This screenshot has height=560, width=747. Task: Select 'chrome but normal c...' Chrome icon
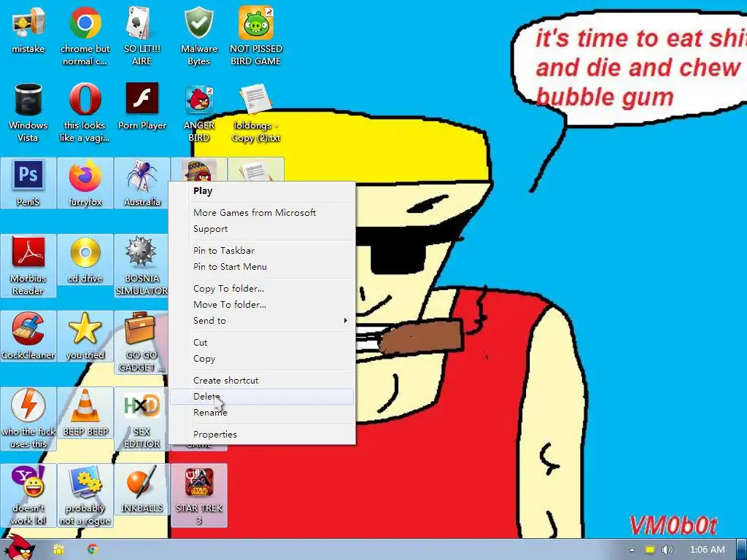coord(85,36)
